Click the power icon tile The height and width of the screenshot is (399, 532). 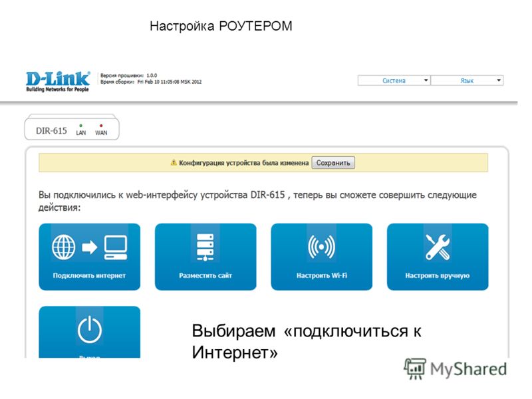tap(90, 332)
